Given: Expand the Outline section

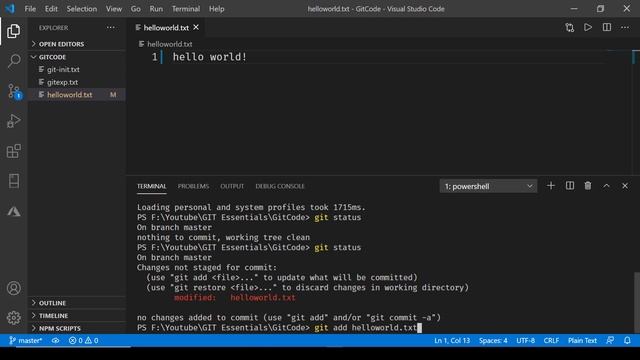Looking at the screenshot, I should pyautogui.click(x=77, y=303).
